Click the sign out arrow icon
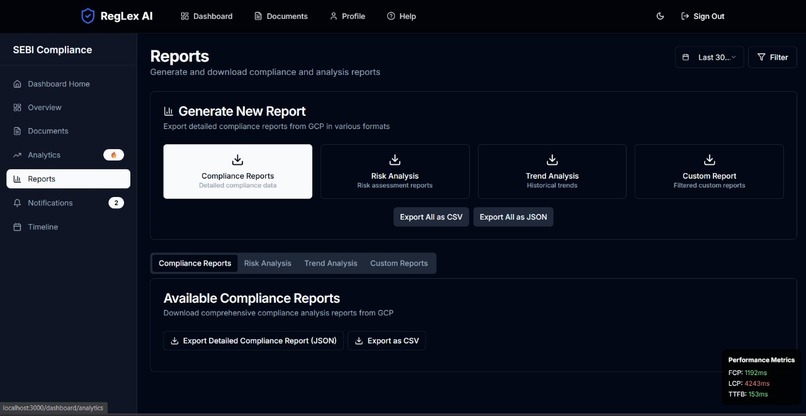The image size is (806, 416). (x=685, y=16)
